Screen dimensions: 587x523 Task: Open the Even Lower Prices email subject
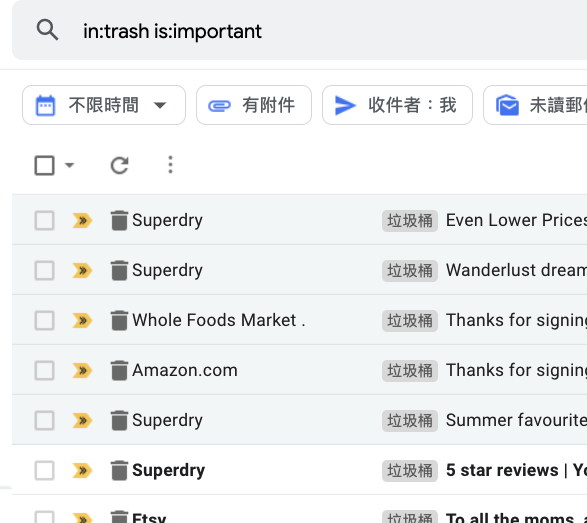pyautogui.click(x=516, y=220)
